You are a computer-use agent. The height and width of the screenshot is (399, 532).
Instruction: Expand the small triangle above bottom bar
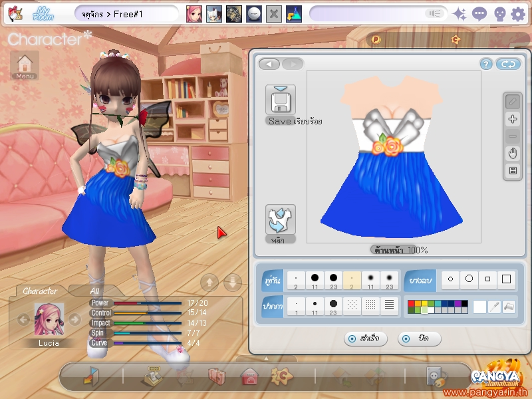coord(266,358)
